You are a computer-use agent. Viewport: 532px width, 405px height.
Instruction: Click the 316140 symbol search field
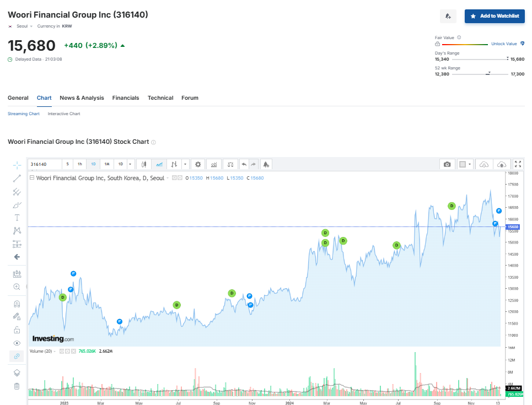(45, 164)
